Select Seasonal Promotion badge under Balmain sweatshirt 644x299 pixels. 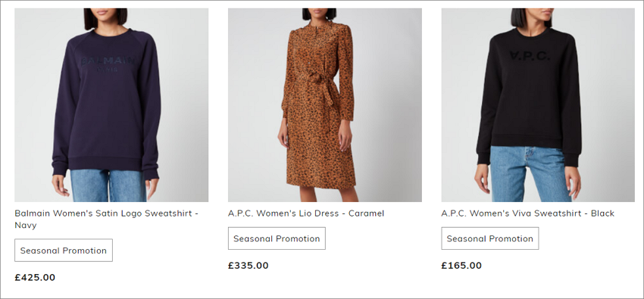[64, 251]
